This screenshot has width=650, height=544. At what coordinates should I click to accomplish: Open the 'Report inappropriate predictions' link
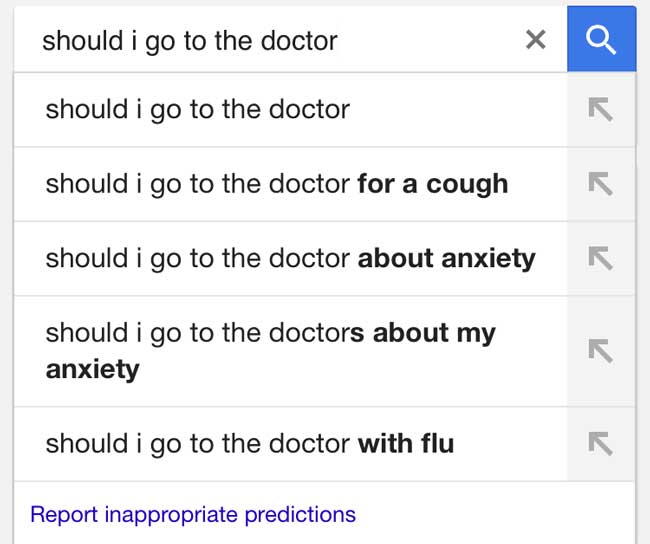coord(193,515)
